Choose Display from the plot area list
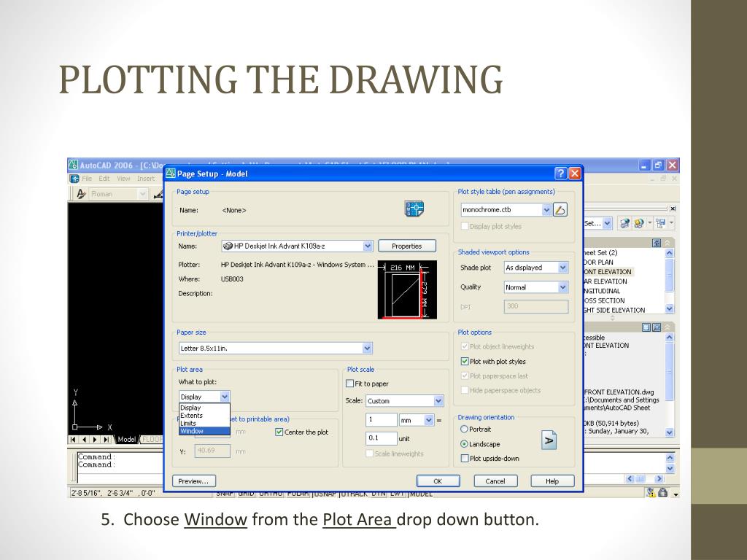 [204, 408]
